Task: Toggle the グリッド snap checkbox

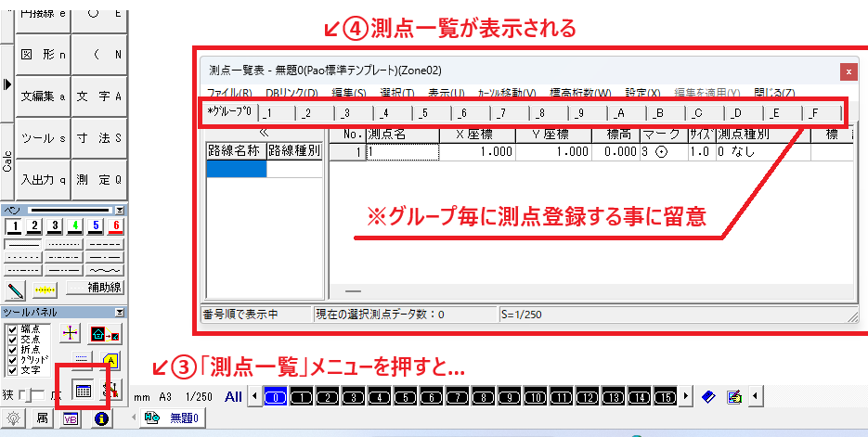Action: tap(13, 360)
